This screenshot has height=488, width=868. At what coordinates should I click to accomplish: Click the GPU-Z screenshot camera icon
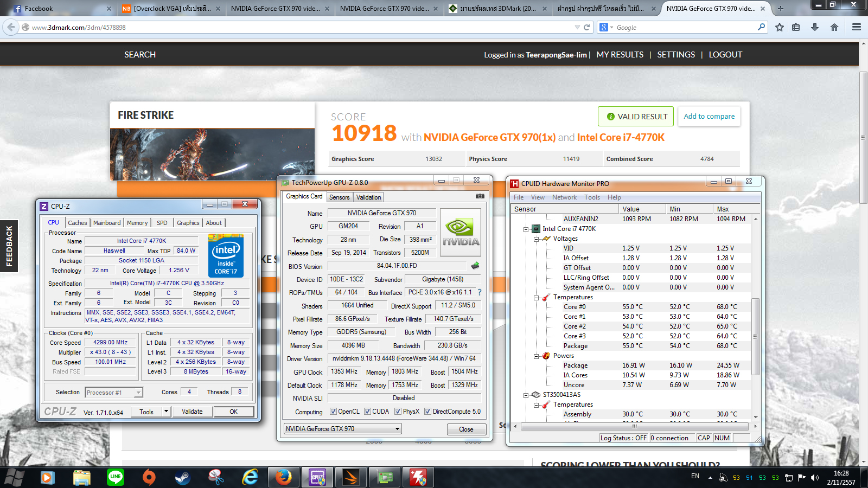coord(480,196)
